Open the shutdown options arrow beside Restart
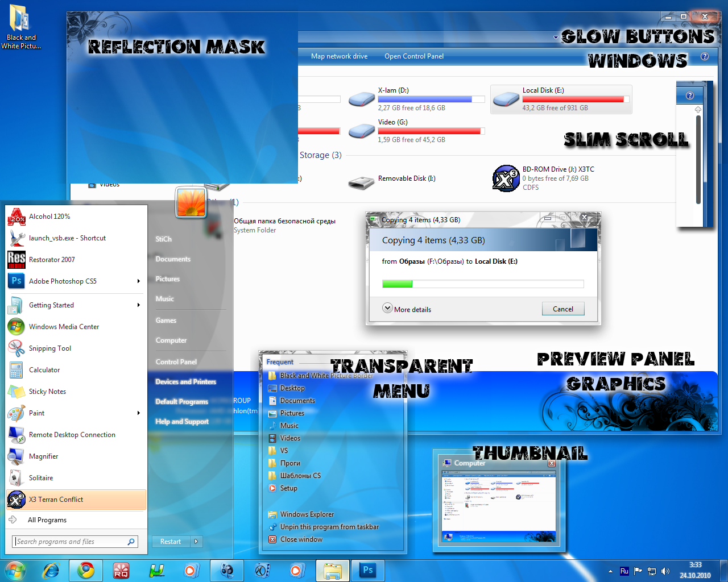 point(196,542)
